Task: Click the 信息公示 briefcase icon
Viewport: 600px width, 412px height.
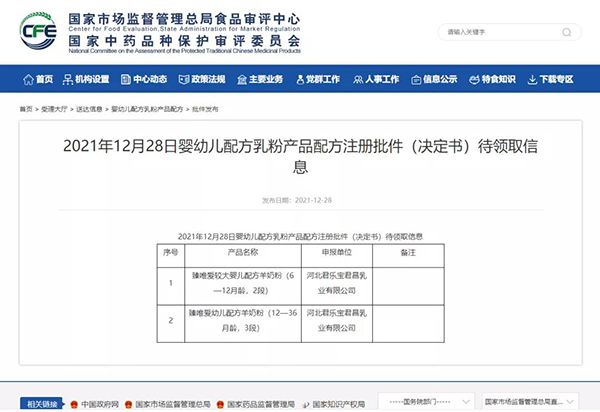Action: [416, 80]
